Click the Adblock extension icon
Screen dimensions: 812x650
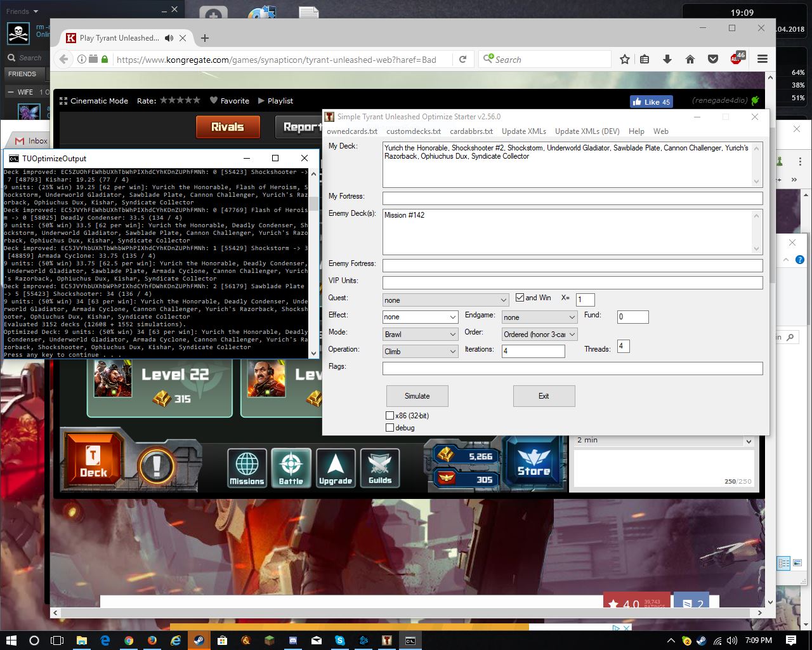pos(737,58)
